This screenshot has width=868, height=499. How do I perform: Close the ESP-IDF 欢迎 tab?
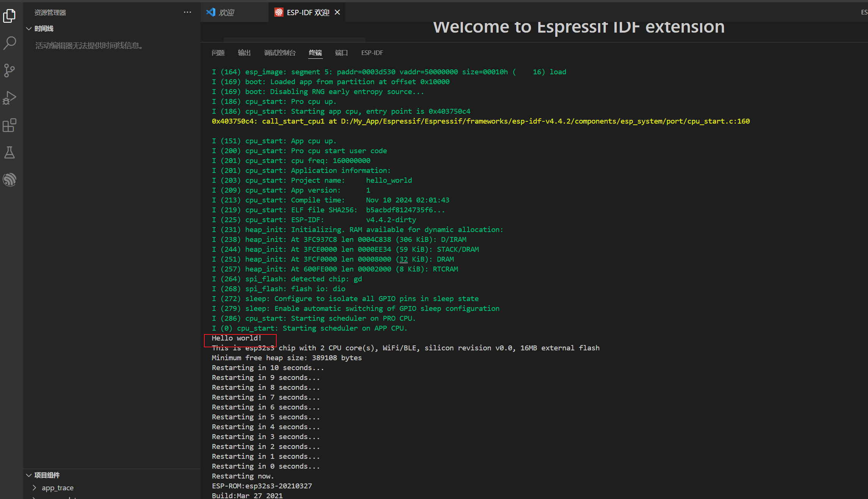(337, 13)
